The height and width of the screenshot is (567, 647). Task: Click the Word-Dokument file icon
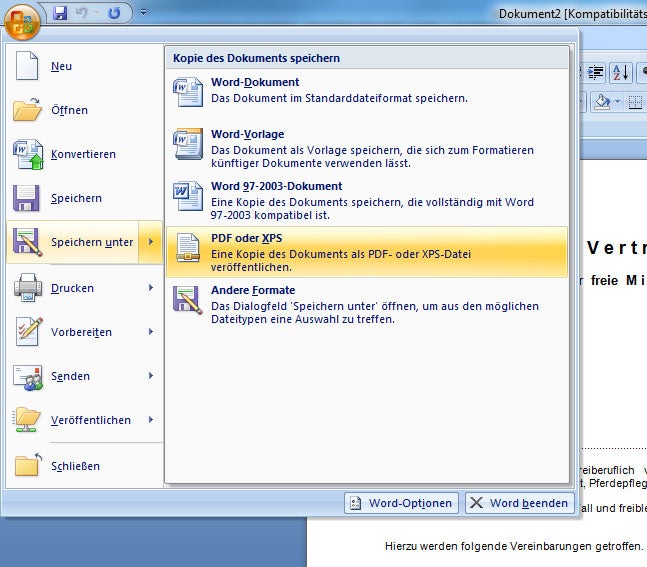[188, 92]
